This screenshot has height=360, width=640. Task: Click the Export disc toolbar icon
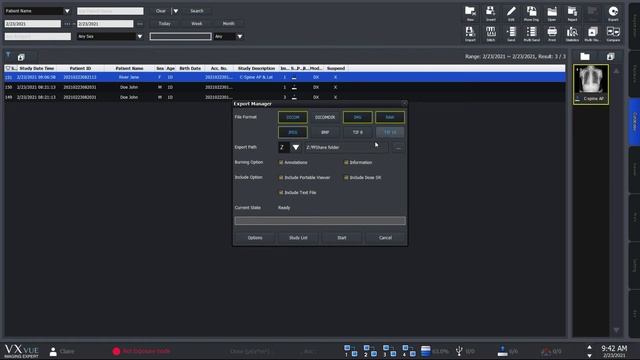point(613,13)
